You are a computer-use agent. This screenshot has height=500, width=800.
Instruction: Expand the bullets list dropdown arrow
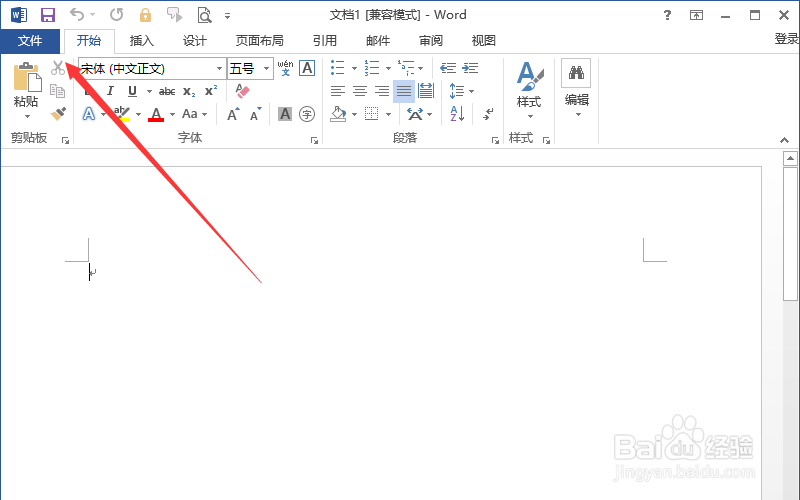(x=354, y=68)
